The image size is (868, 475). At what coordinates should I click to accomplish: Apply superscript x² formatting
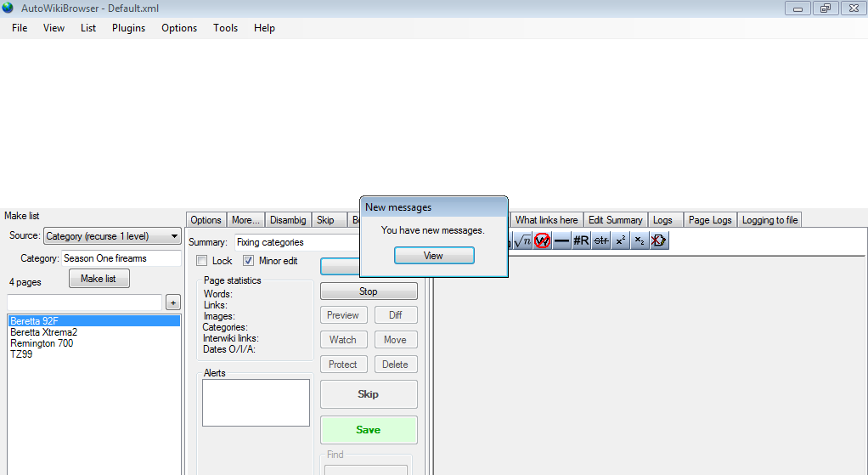tap(620, 240)
